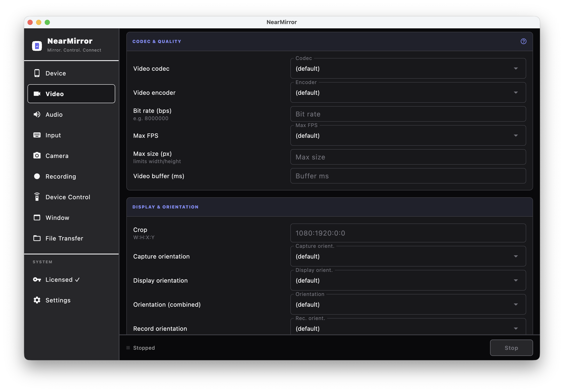The height and width of the screenshot is (392, 564).
Task: Click the 'Mirror. Control. Connect' tagline
Action: tap(74, 50)
